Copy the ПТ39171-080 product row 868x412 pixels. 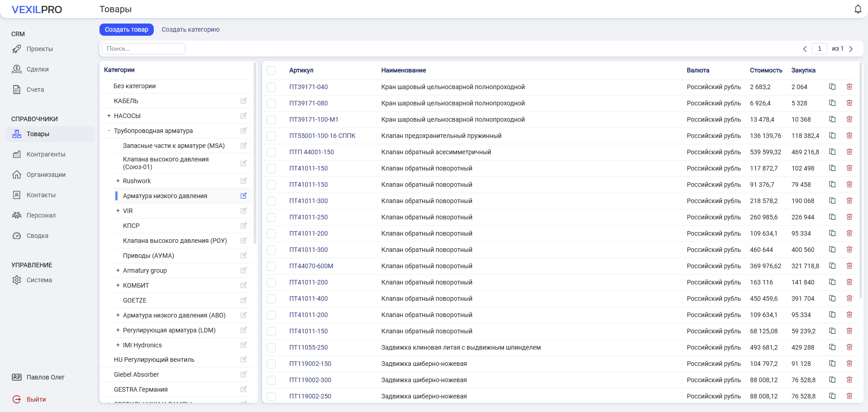[x=832, y=103]
